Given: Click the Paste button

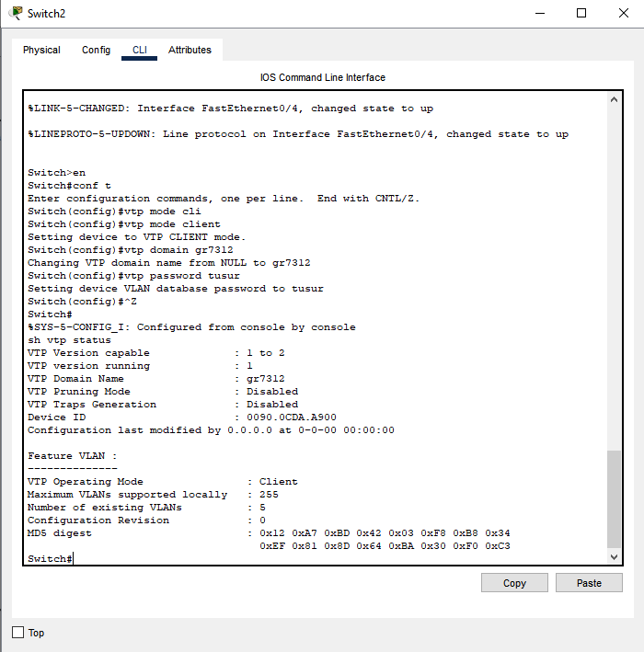Looking at the screenshot, I should (589, 583).
